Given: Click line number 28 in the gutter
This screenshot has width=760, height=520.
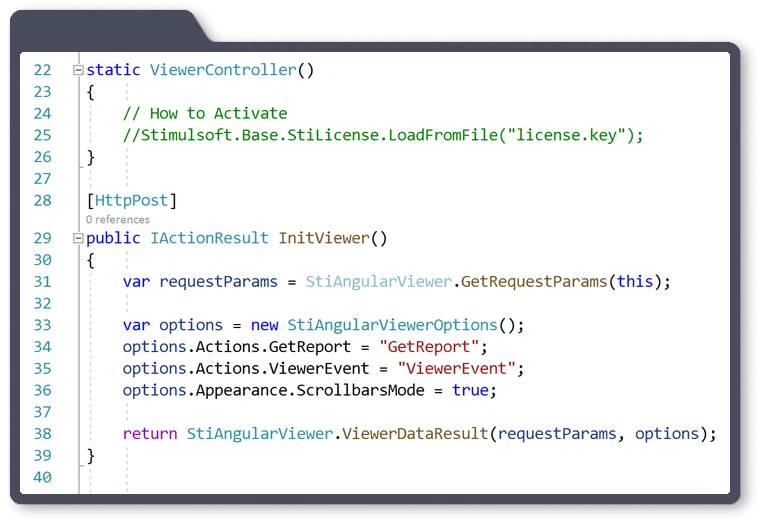Looking at the screenshot, I should pos(43,201).
